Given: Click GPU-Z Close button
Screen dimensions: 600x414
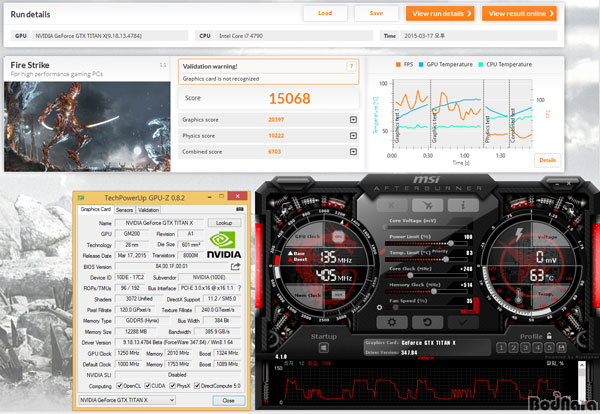Looking at the screenshot, I should tap(228, 400).
